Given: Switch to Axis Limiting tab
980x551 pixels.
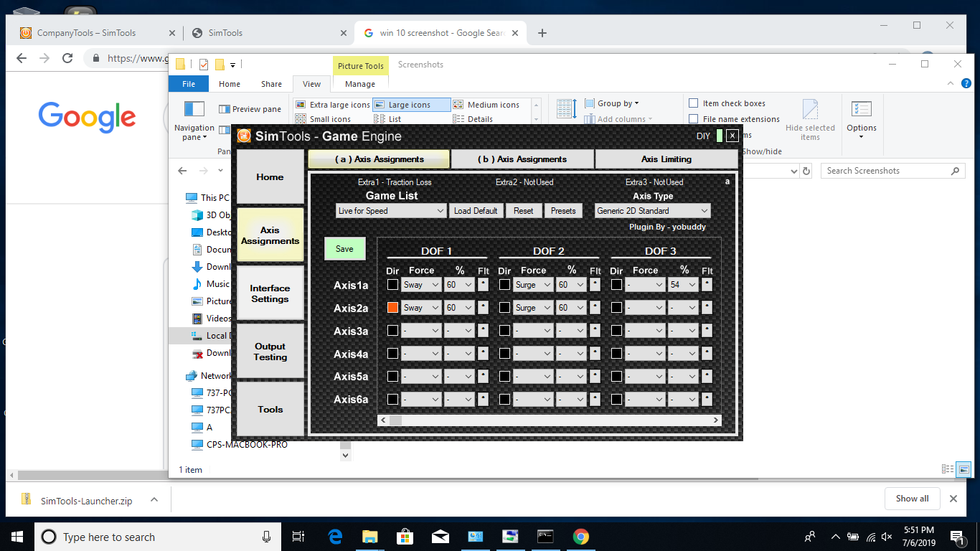Looking at the screenshot, I should coord(666,159).
